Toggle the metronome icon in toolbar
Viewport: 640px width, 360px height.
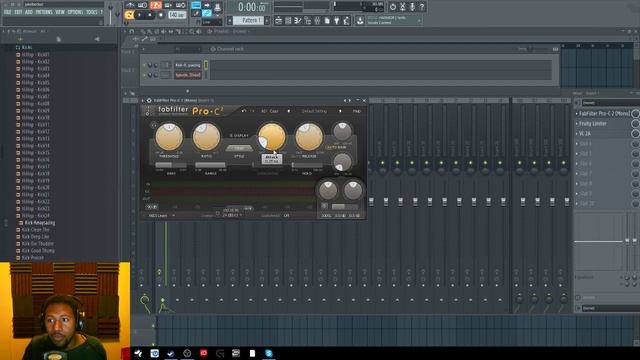(130, 5)
